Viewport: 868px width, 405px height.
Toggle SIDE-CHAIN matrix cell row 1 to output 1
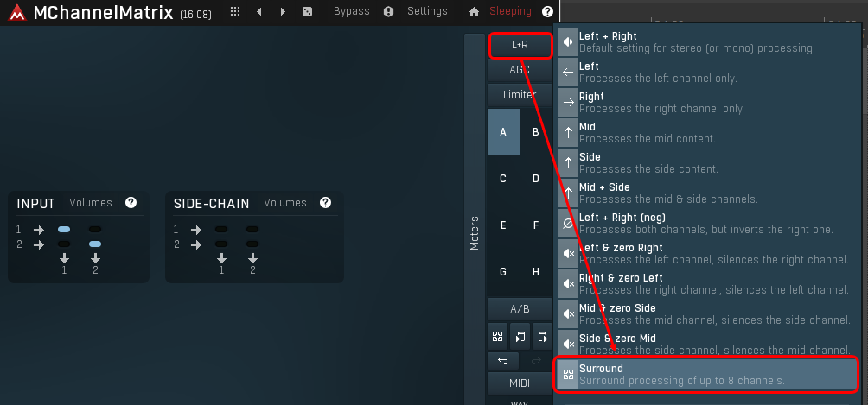pos(221,229)
